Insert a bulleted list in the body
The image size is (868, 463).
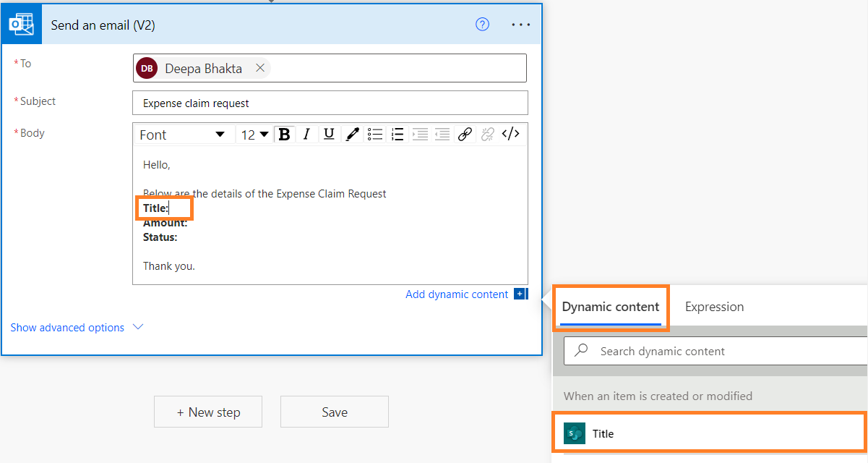[374, 134]
